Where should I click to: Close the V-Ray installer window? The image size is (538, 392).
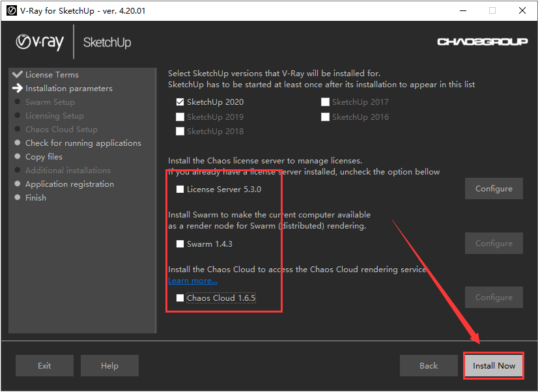pos(522,10)
